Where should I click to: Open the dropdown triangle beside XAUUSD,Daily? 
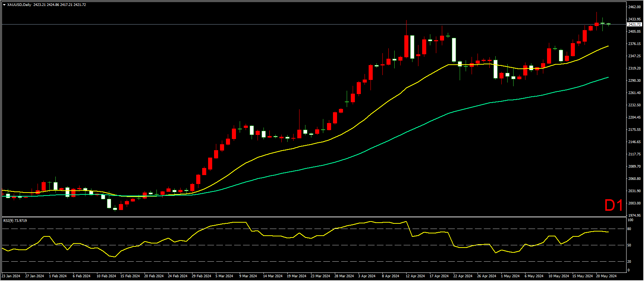click(x=4, y=5)
